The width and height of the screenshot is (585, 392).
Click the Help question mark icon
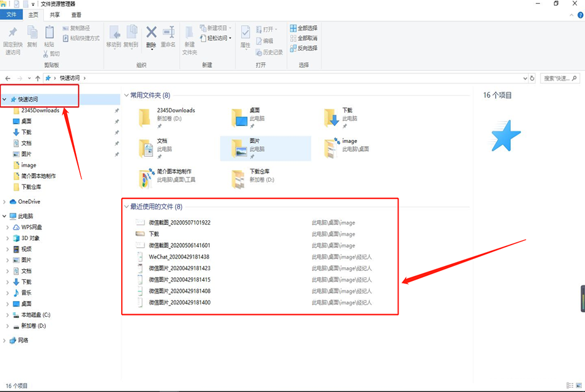(580, 15)
